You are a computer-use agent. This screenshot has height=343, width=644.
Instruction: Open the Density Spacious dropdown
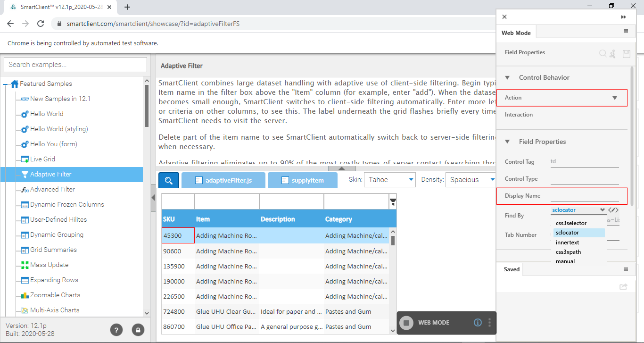[x=471, y=180]
